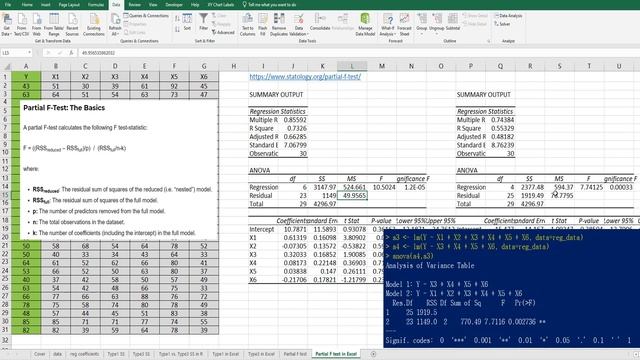
Task: Click From Text/CSV import icon
Action: coord(22,24)
